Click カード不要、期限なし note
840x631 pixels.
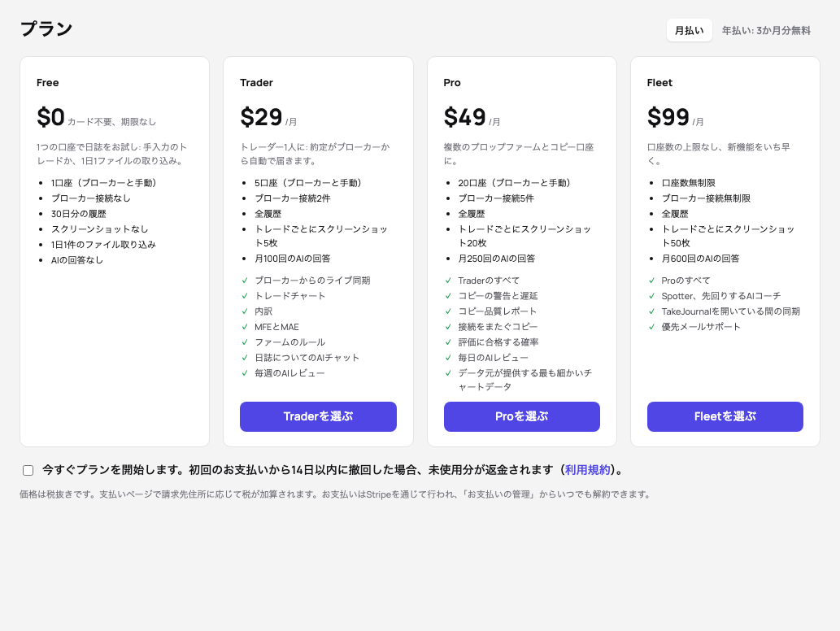pos(111,122)
